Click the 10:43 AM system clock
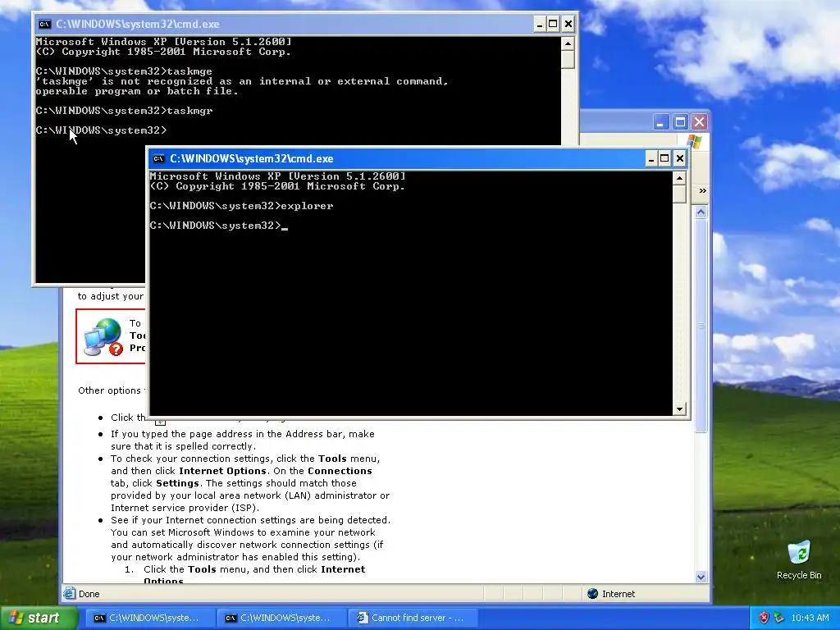The height and width of the screenshot is (630, 840). point(810,618)
